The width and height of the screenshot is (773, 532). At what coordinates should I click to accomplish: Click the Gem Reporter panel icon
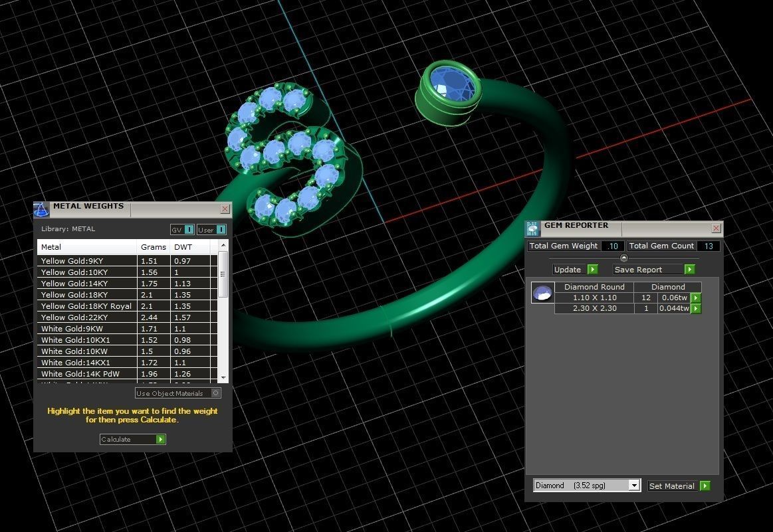(532, 228)
